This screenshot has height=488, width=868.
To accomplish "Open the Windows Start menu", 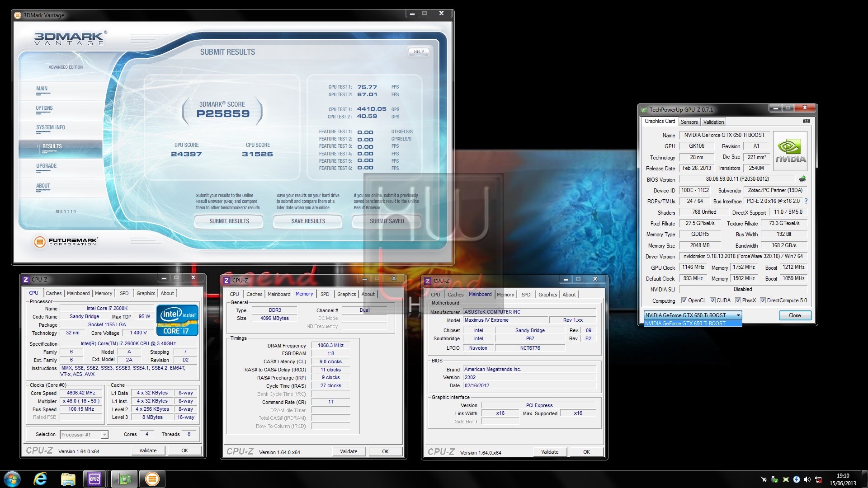I will pyautogui.click(x=12, y=479).
